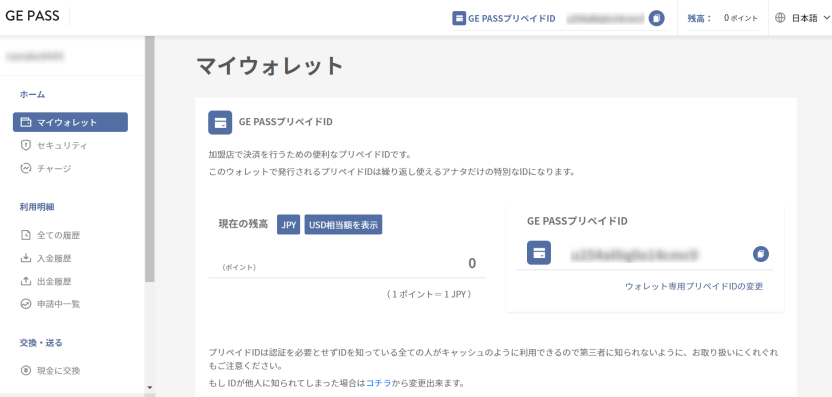Image resolution: width=832 pixels, height=397 pixels.
Task: Click the (1ポイント=1 JPY) note
Action: tap(429, 294)
